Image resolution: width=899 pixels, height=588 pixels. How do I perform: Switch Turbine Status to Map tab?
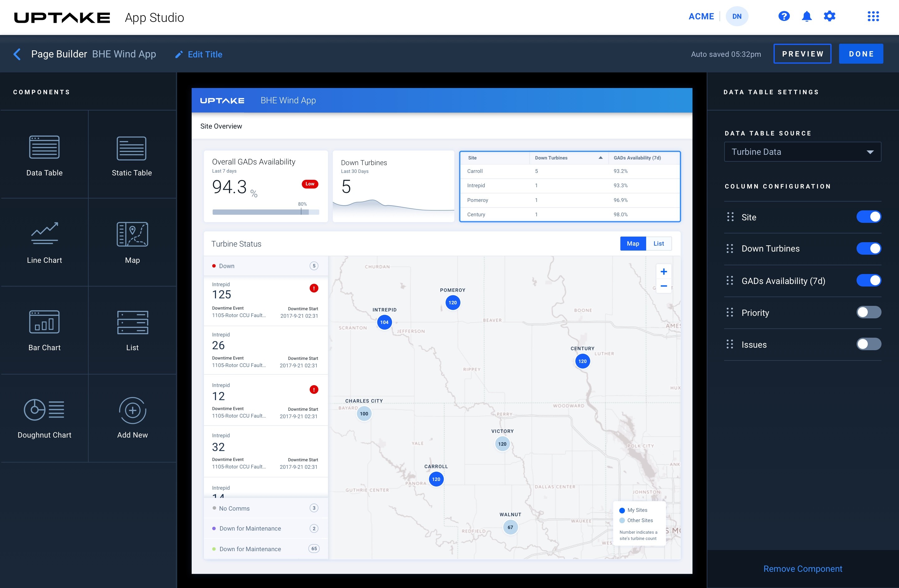(633, 243)
